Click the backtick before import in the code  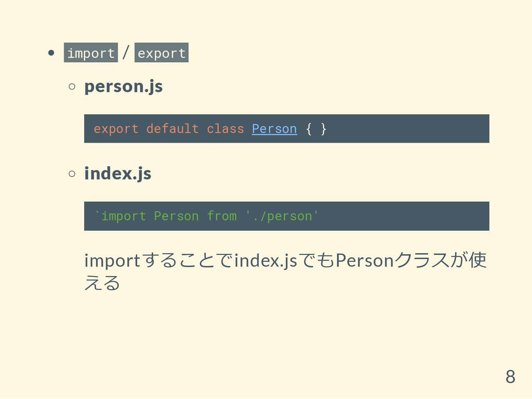tap(97, 213)
